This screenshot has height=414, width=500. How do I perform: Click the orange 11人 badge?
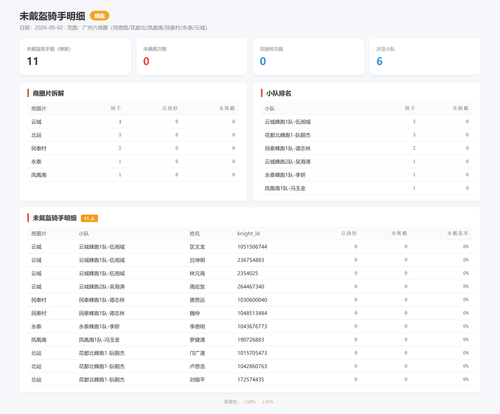coord(89,218)
